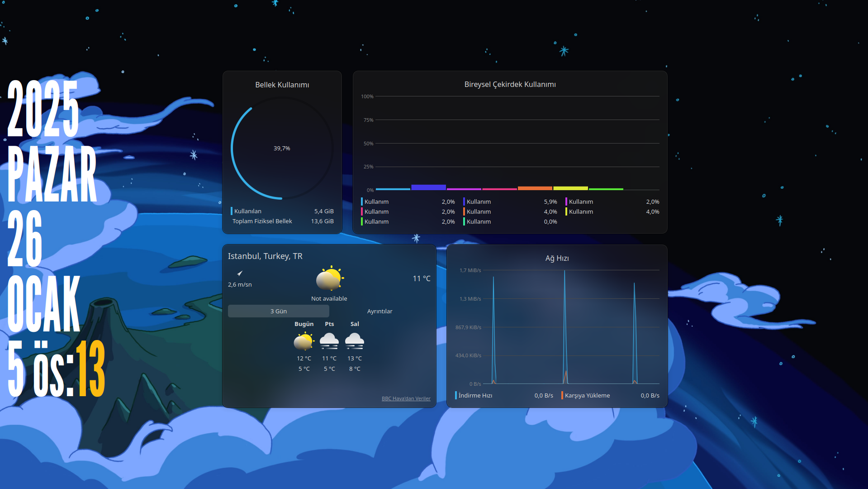Click the year 2025 on the clock widget
Viewport: 868px width, 489px height.
click(43, 109)
